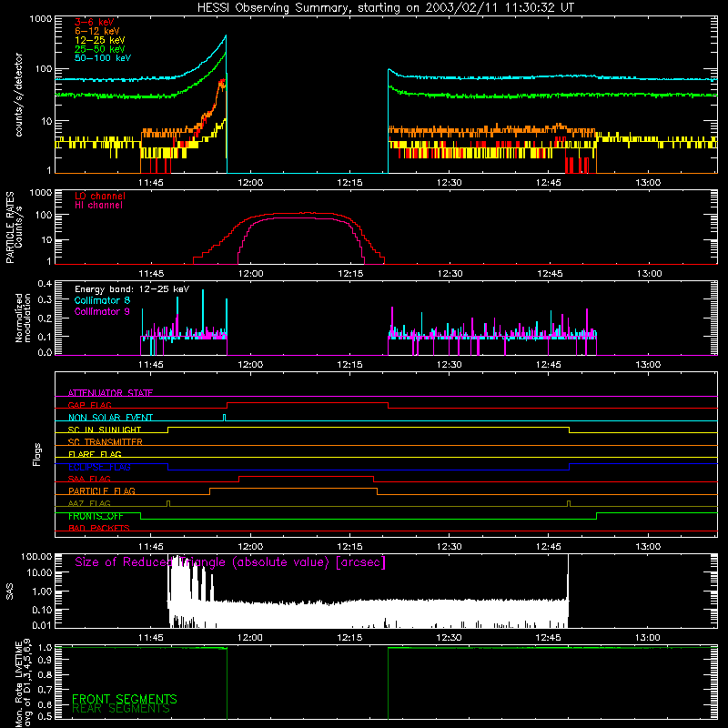
Task: Click '13:00' tick under the modulation panel
Action: (x=648, y=365)
